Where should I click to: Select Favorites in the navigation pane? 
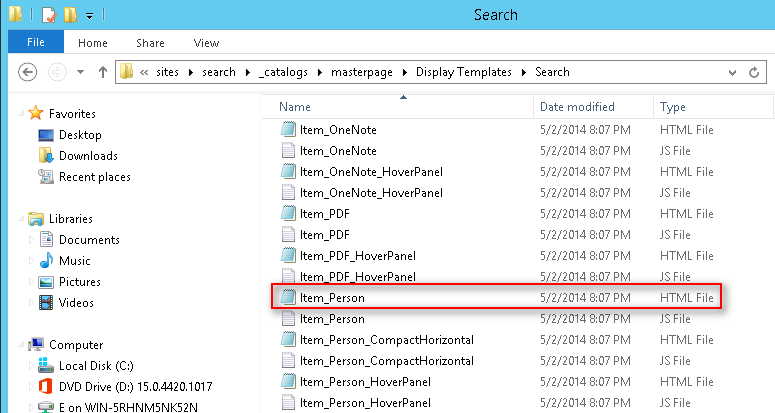(x=72, y=114)
